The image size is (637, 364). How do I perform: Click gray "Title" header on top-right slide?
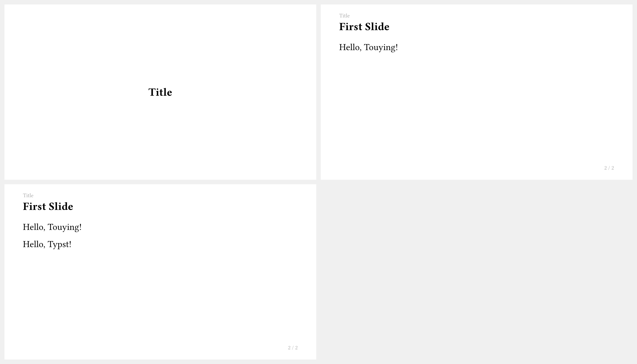(344, 16)
